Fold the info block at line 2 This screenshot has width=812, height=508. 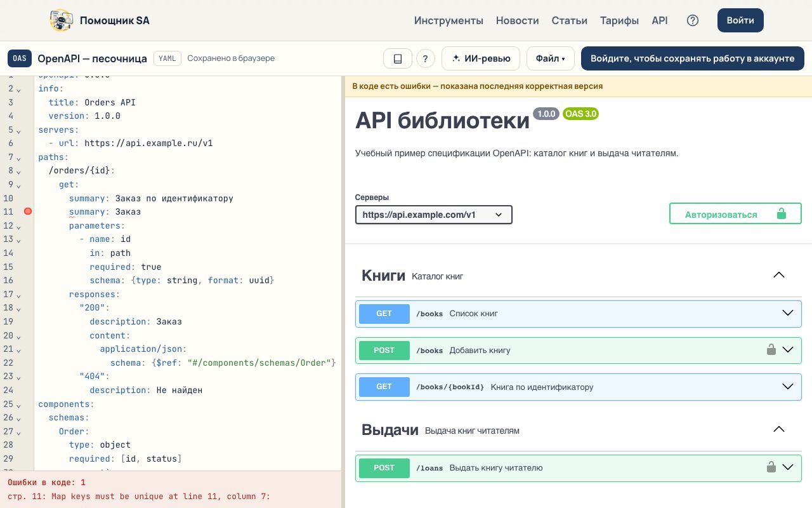[x=18, y=89]
